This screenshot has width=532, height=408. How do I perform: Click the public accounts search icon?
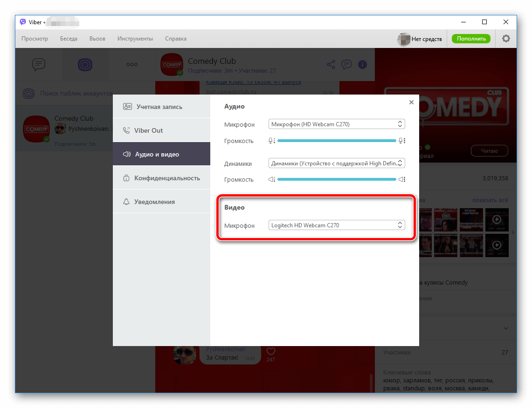tap(29, 93)
